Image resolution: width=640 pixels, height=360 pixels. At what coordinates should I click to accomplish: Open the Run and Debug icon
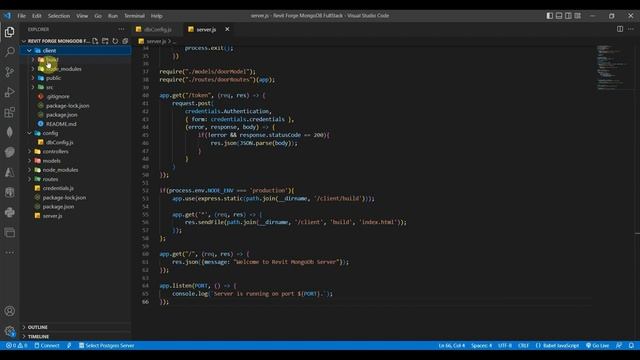point(9,92)
